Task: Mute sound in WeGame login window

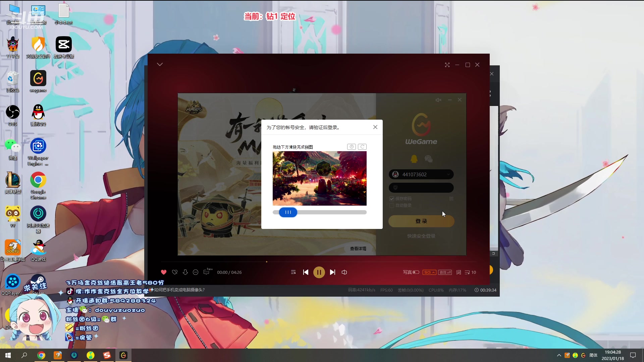Action: click(438, 100)
